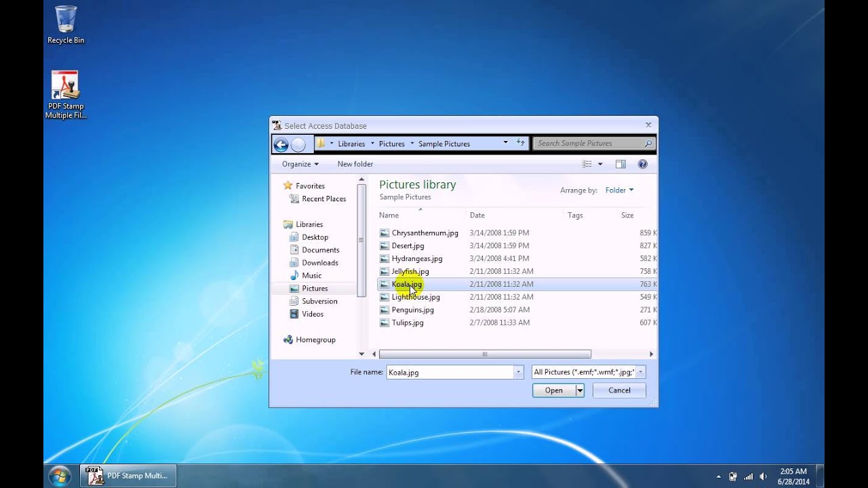Expand the view options dropdown arrow
The image size is (868, 488).
(600, 164)
